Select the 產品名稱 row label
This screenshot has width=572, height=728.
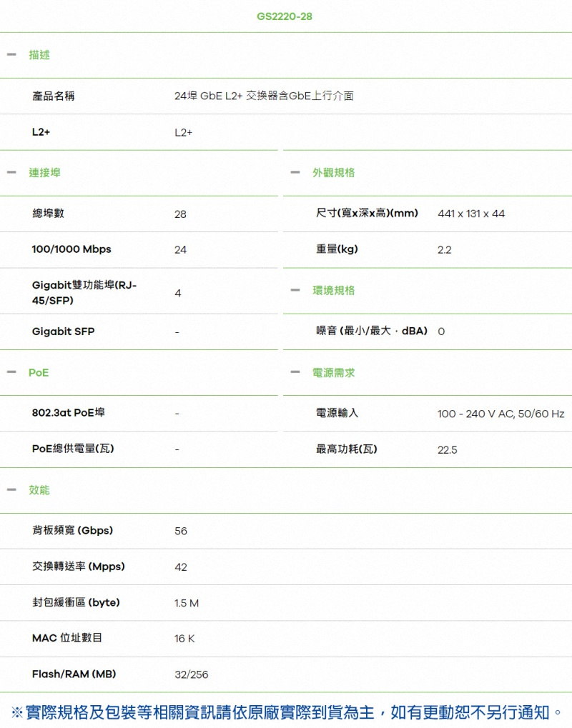(54, 96)
